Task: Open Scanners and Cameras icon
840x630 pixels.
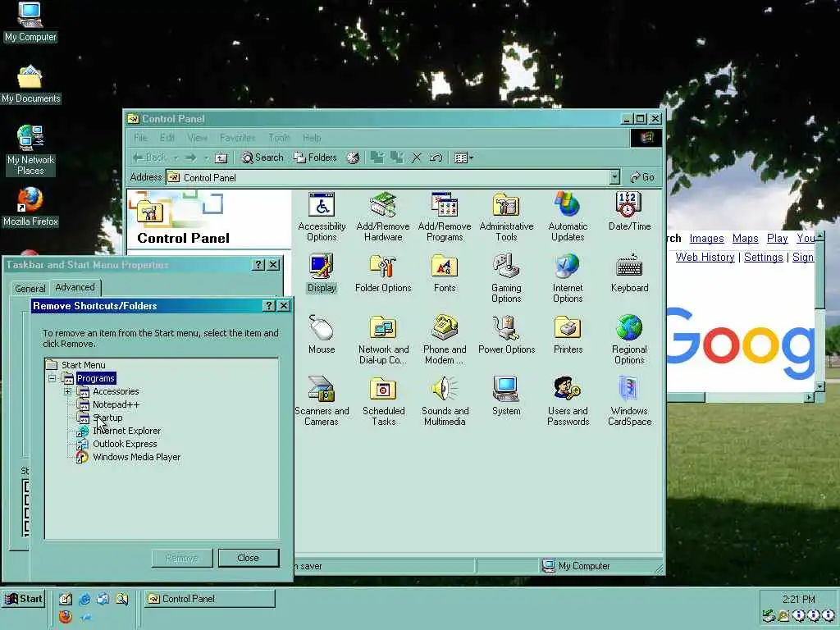Action: 322,401
